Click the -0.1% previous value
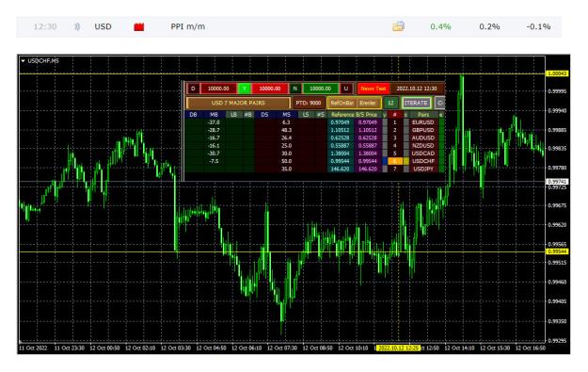The image size is (588, 372). (538, 26)
